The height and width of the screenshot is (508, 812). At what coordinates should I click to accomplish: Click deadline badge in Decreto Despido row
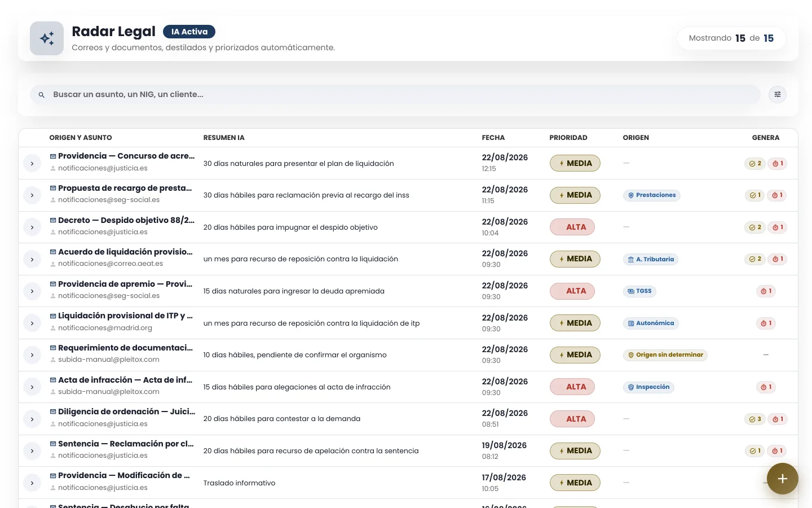coord(777,227)
